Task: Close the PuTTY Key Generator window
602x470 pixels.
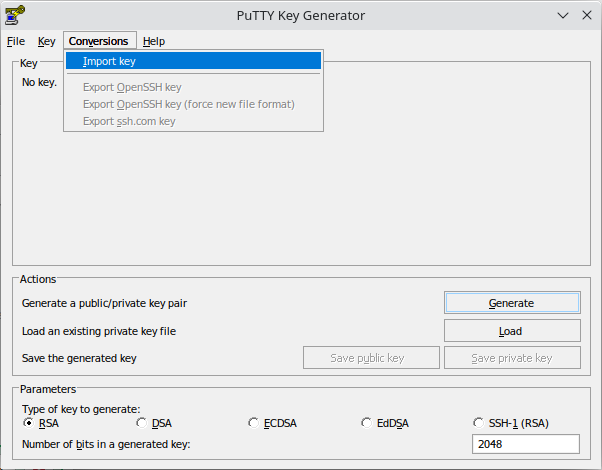Action: point(587,15)
